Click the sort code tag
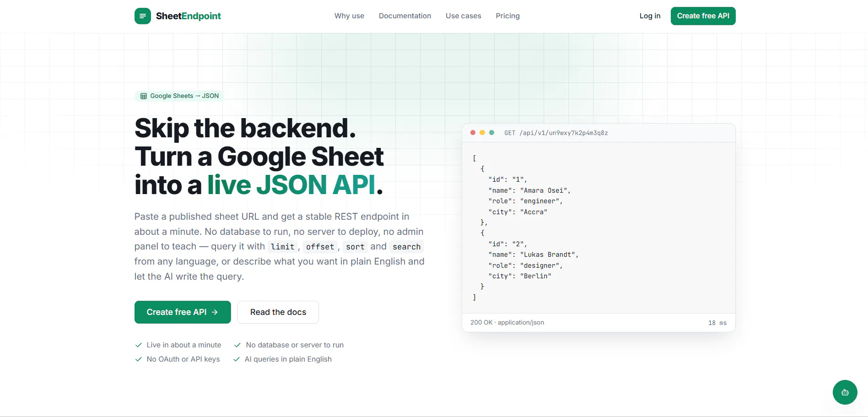This screenshot has height=417, width=868. click(x=355, y=247)
